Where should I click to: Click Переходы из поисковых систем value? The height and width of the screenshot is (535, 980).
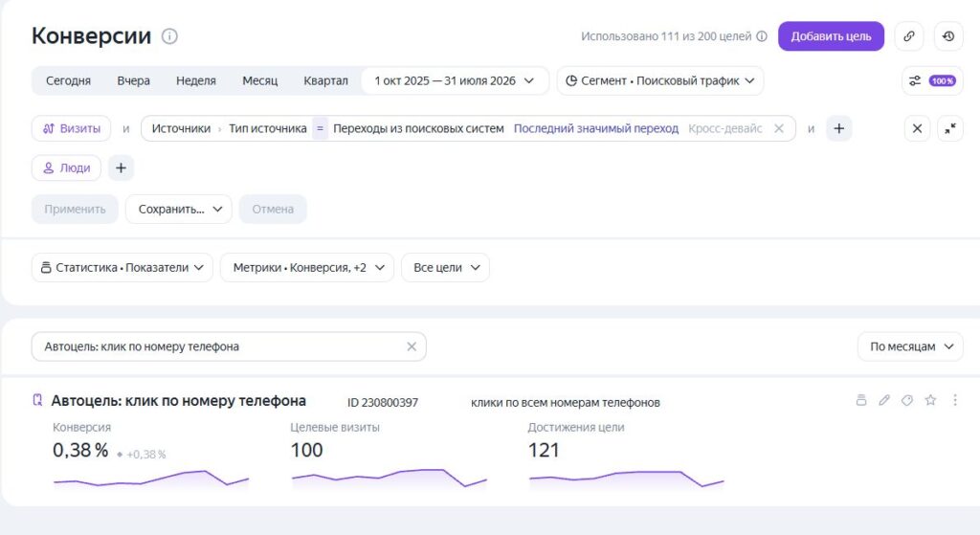tap(418, 128)
